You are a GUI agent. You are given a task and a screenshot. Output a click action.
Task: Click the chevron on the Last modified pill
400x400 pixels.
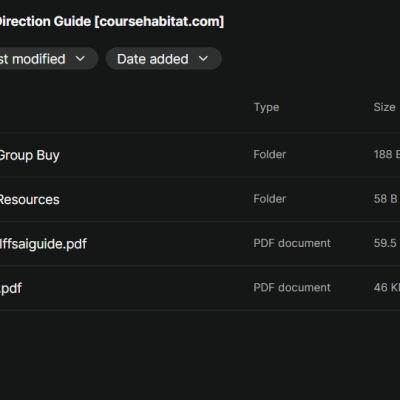tap(80, 59)
